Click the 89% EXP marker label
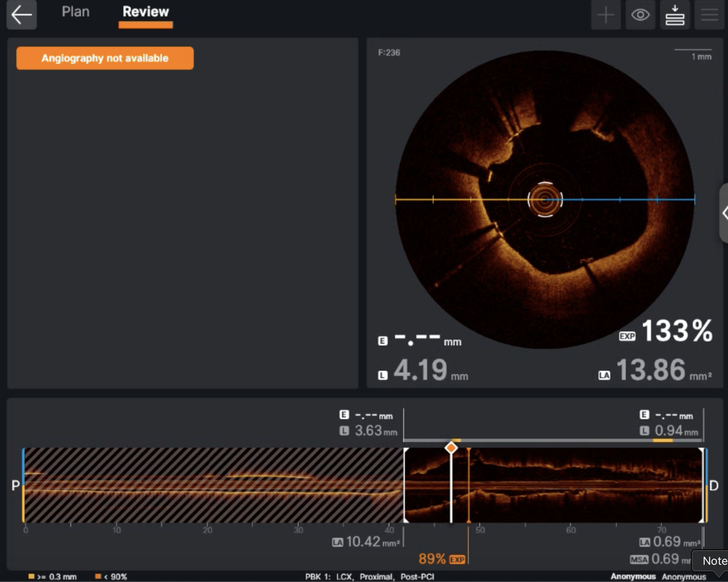Image resolution: width=728 pixels, height=582 pixels. pyautogui.click(x=442, y=559)
